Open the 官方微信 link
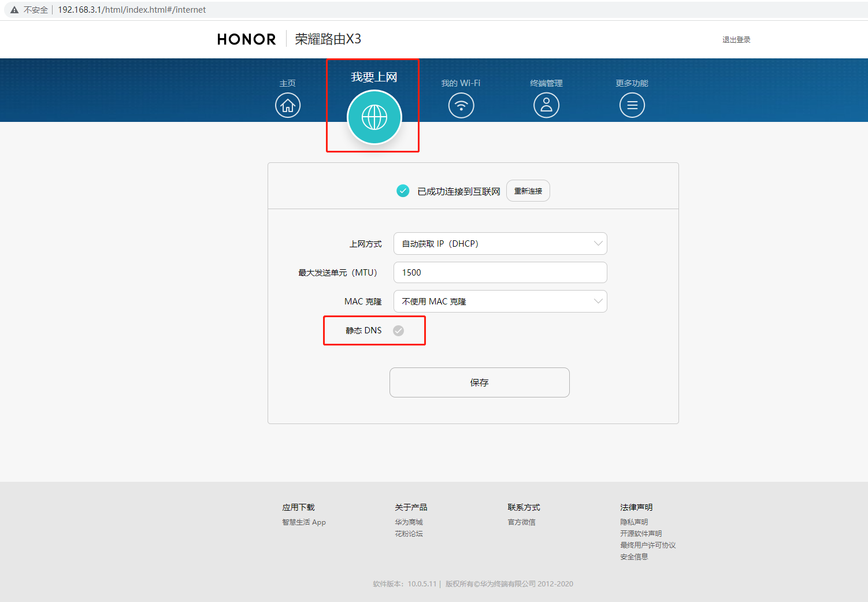 tap(522, 522)
